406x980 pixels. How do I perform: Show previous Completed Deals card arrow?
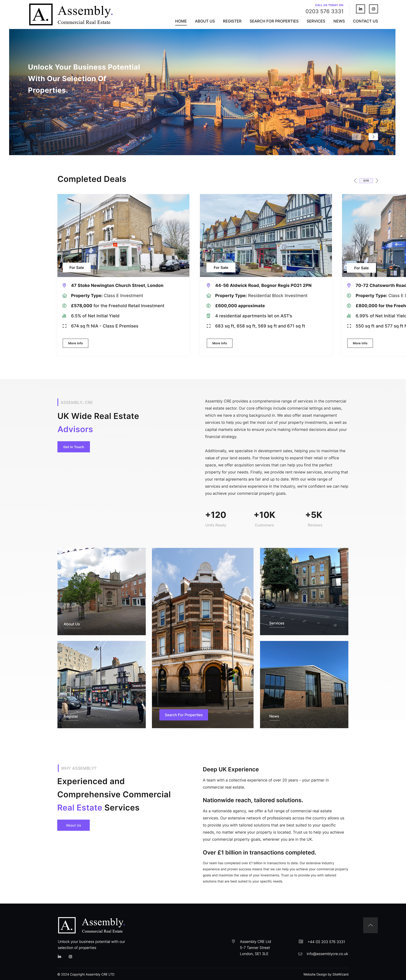click(355, 181)
